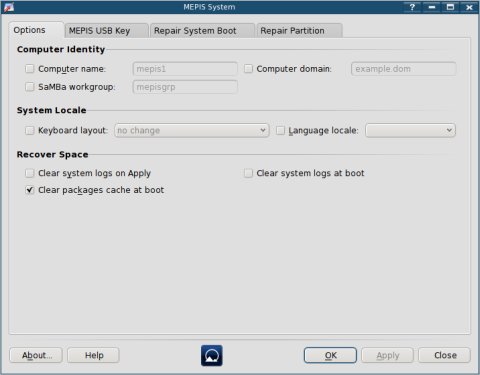The height and width of the screenshot is (375, 480).
Task: Confirm with the OK button
Action: coord(330,355)
